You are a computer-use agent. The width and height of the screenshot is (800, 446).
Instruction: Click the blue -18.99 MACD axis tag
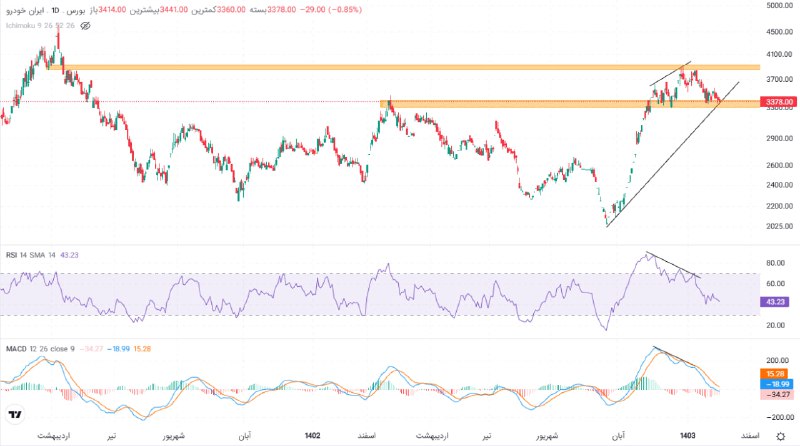click(x=777, y=383)
